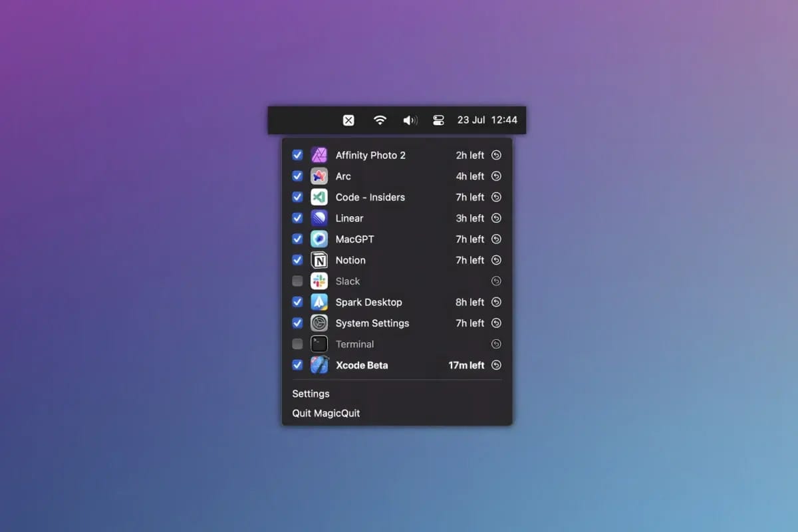The height and width of the screenshot is (532, 798).
Task: Click the Xcode Beta app icon
Action: (320, 365)
